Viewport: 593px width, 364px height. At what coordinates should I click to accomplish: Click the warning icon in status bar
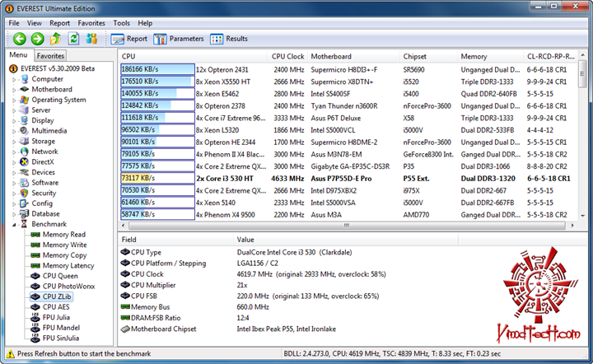pos(11,354)
